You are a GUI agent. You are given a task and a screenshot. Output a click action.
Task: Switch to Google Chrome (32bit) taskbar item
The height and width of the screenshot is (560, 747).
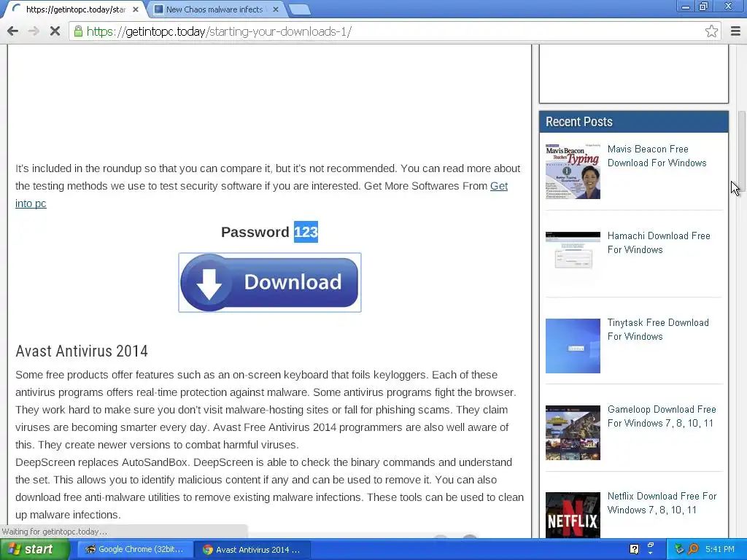(x=135, y=549)
